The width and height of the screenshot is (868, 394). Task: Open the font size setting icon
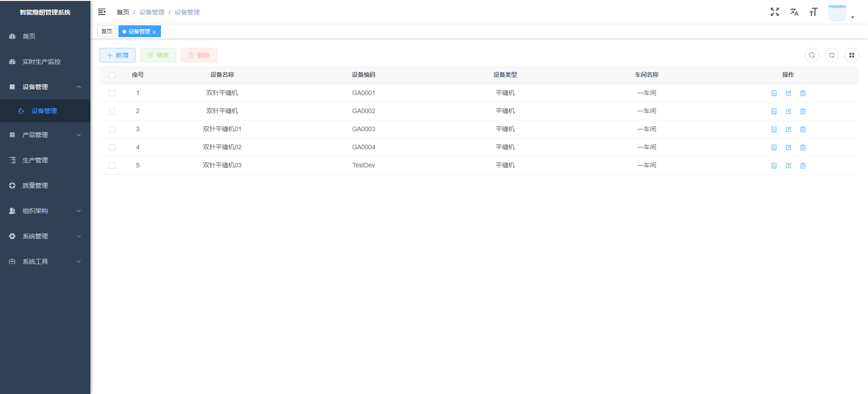coord(813,12)
